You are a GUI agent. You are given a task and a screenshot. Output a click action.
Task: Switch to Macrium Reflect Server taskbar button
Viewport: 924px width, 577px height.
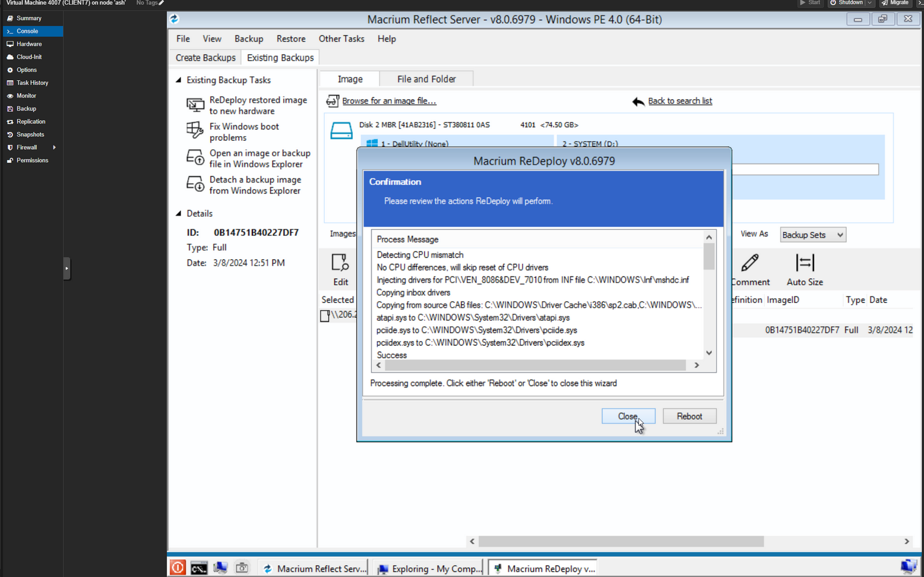coord(314,568)
